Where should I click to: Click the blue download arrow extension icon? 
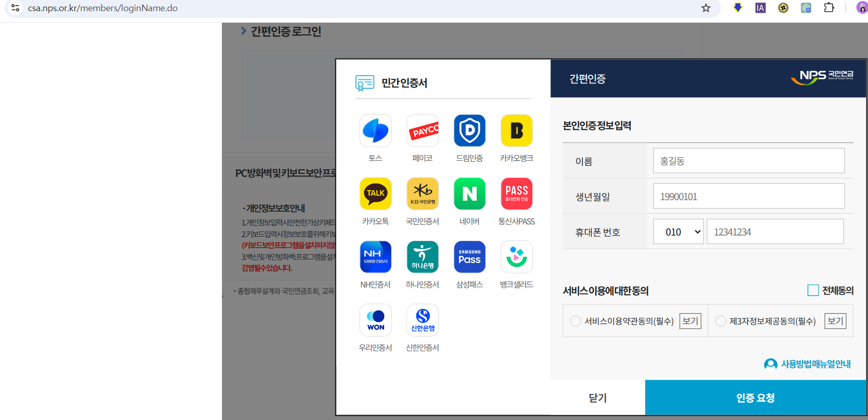[x=738, y=8]
